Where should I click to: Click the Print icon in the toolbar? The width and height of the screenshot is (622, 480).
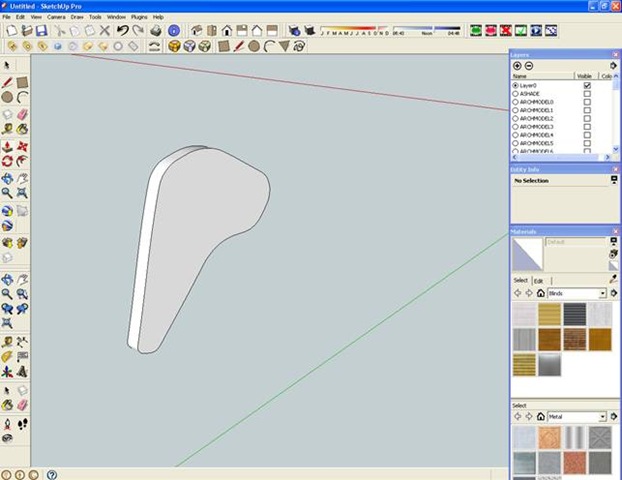click(155, 31)
